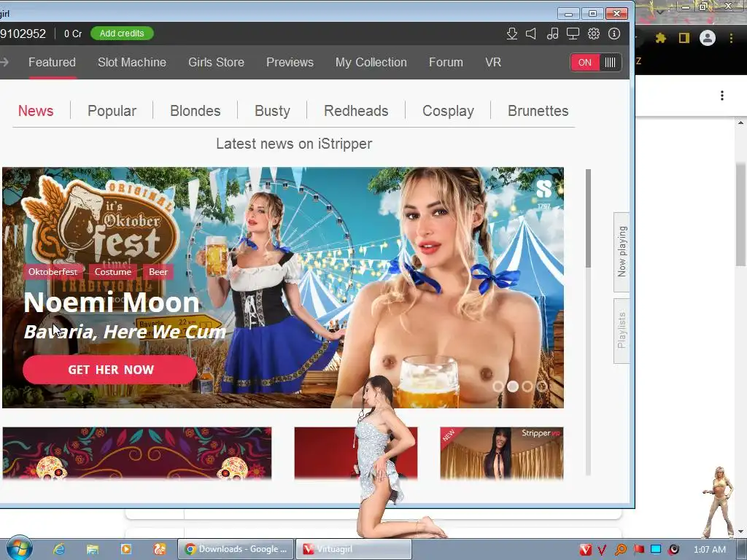The image size is (747, 560).
Task: Open the Girls Store tab
Action: point(216,63)
